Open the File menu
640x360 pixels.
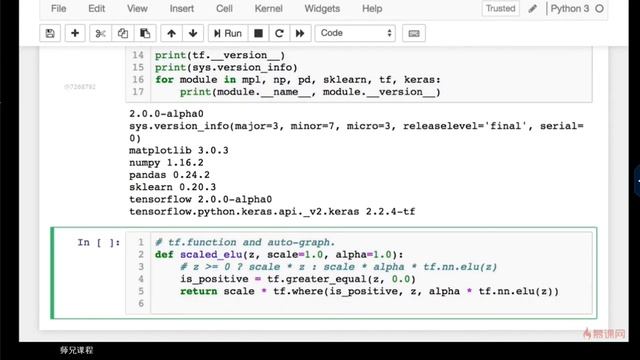[x=58, y=9]
